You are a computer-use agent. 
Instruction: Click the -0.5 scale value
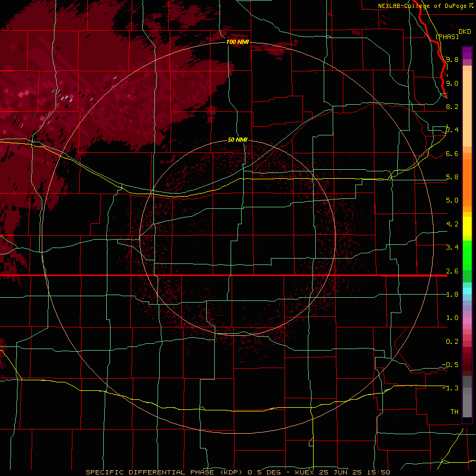pyautogui.click(x=450, y=365)
